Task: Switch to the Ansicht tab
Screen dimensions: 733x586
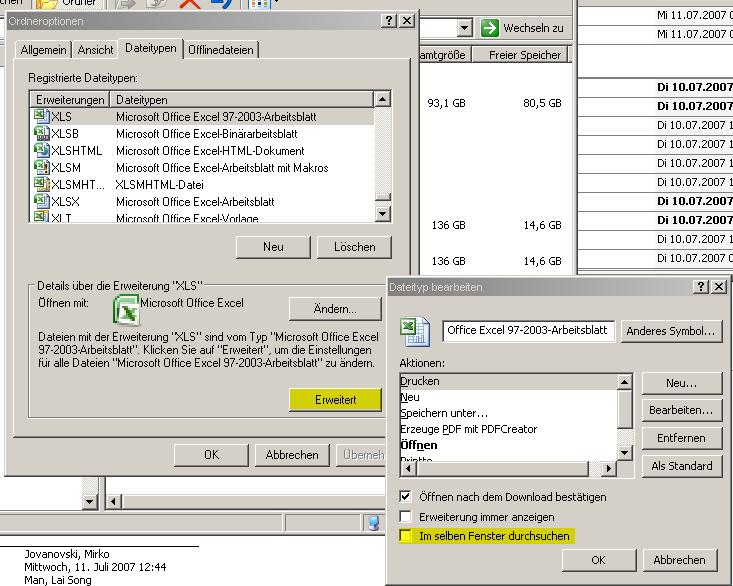Action: coord(95,50)
